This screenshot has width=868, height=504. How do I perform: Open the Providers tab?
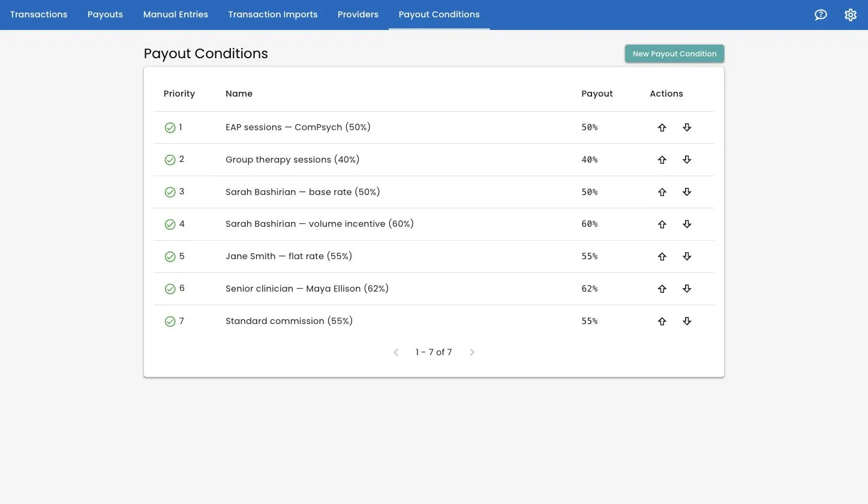[358, 14]
